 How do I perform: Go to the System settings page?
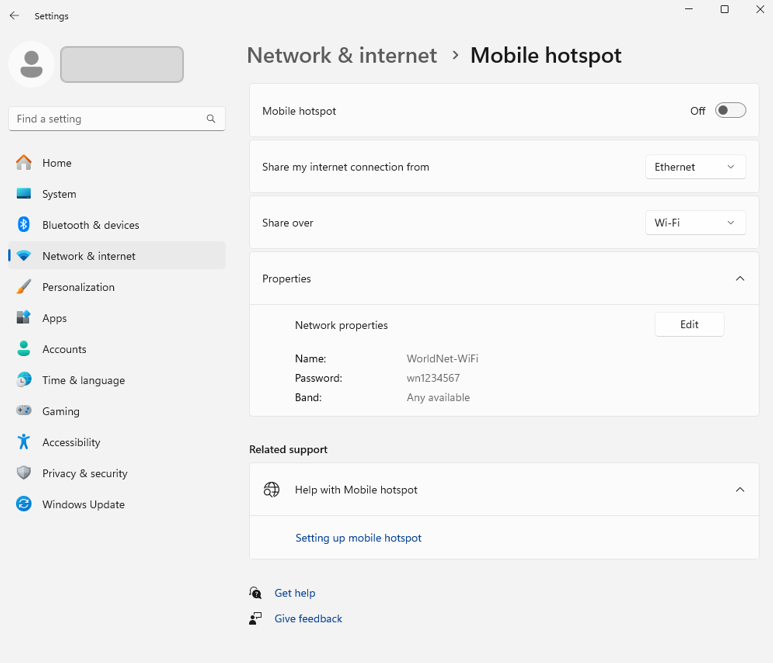(x=59, y=194)
